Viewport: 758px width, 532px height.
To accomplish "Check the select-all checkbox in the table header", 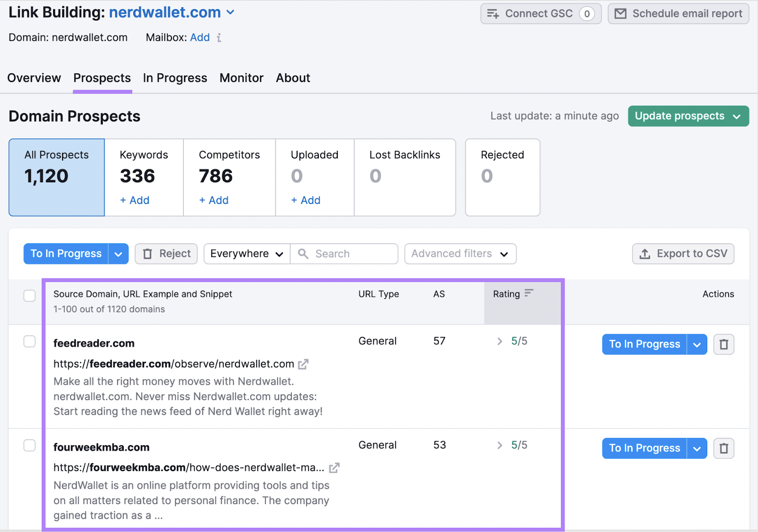I will coord(29,295).
